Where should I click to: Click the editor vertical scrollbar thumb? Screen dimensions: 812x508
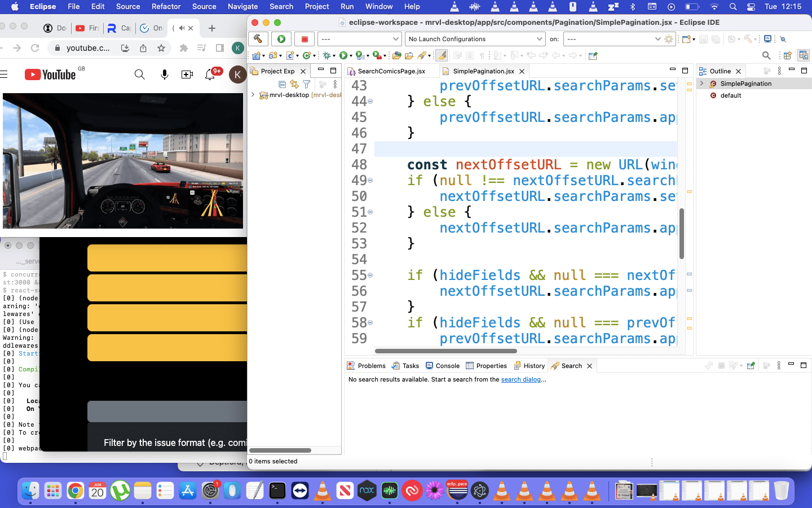(681, 234)
